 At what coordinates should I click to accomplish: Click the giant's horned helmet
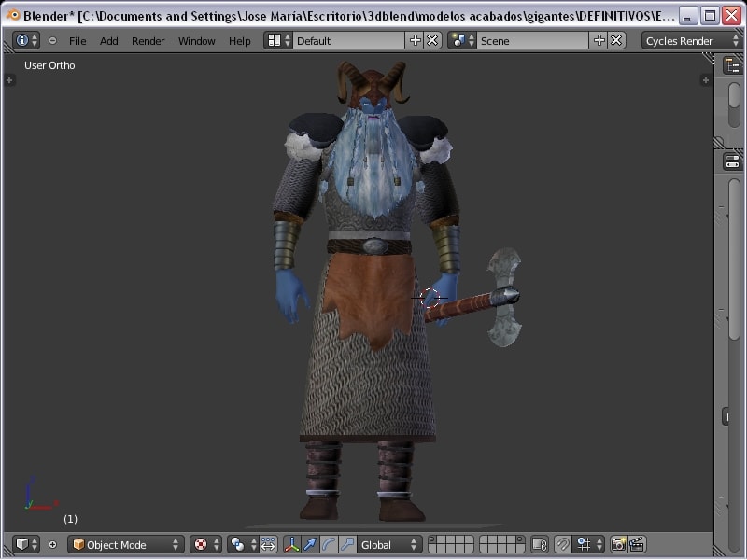coord(373,84)
